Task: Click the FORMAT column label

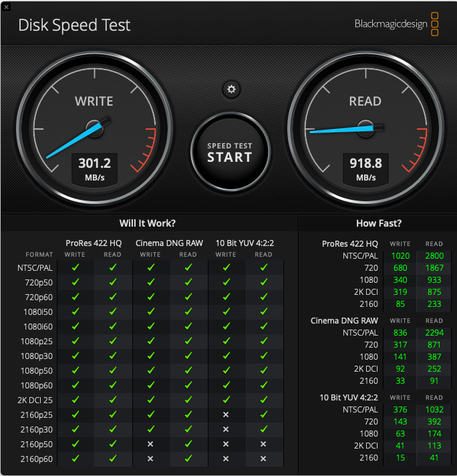Action: 39,255
